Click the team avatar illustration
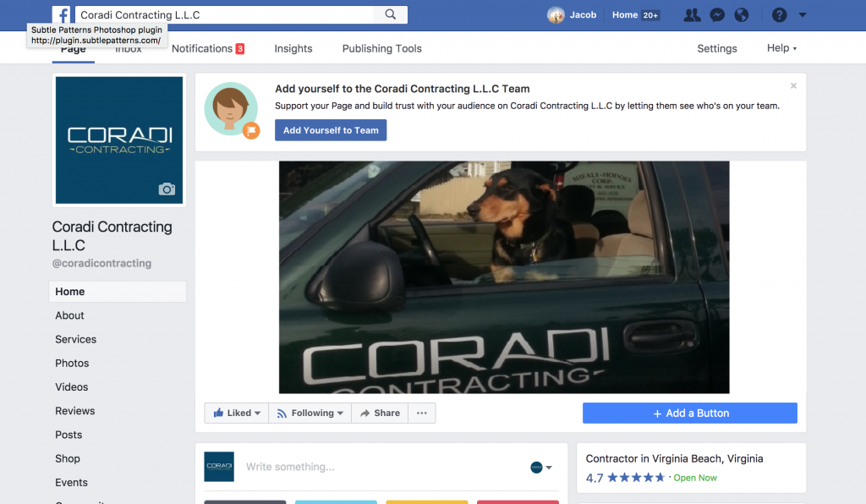Image resolution: width=866 pixels, height=504 pixels. coord(232,110)
